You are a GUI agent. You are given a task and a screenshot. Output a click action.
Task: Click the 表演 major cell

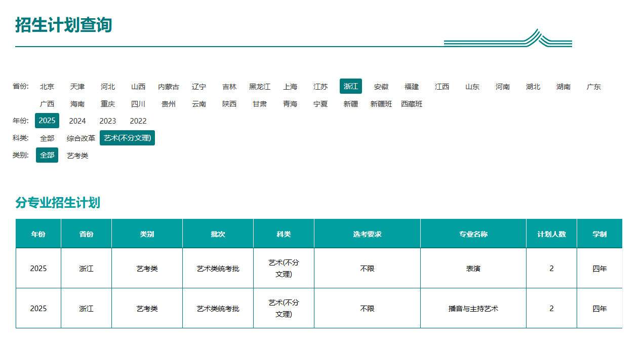[x=473, y=269]
